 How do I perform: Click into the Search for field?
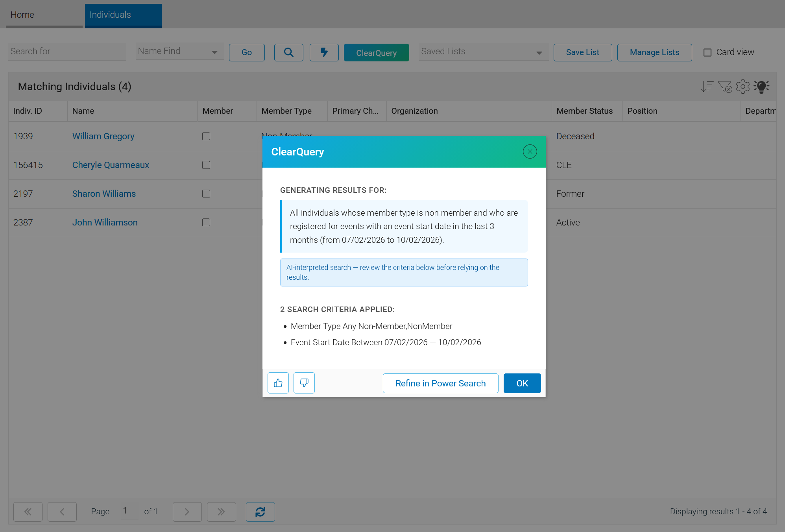point(67,52)
